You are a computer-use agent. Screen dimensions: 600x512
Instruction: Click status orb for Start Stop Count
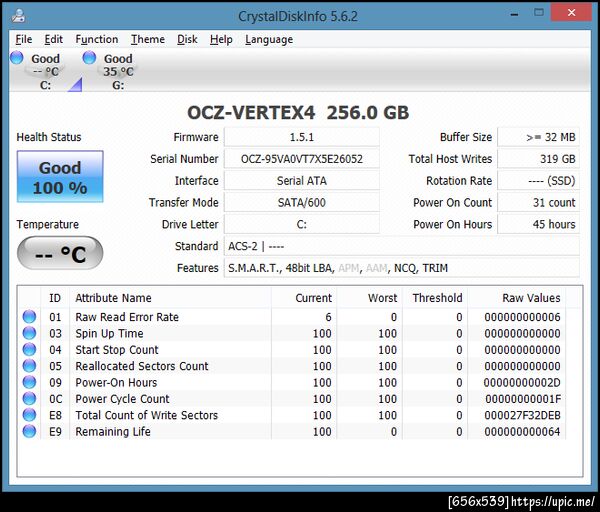(29, 350)
